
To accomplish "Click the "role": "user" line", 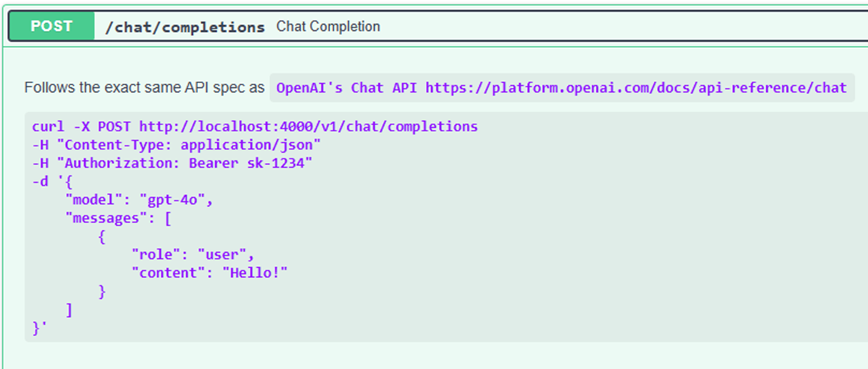I will [193, 255].
